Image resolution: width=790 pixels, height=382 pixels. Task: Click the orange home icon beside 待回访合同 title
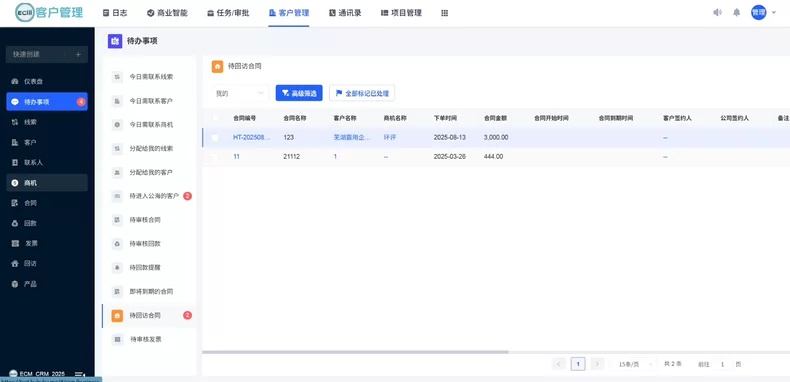tap(217, 66)
